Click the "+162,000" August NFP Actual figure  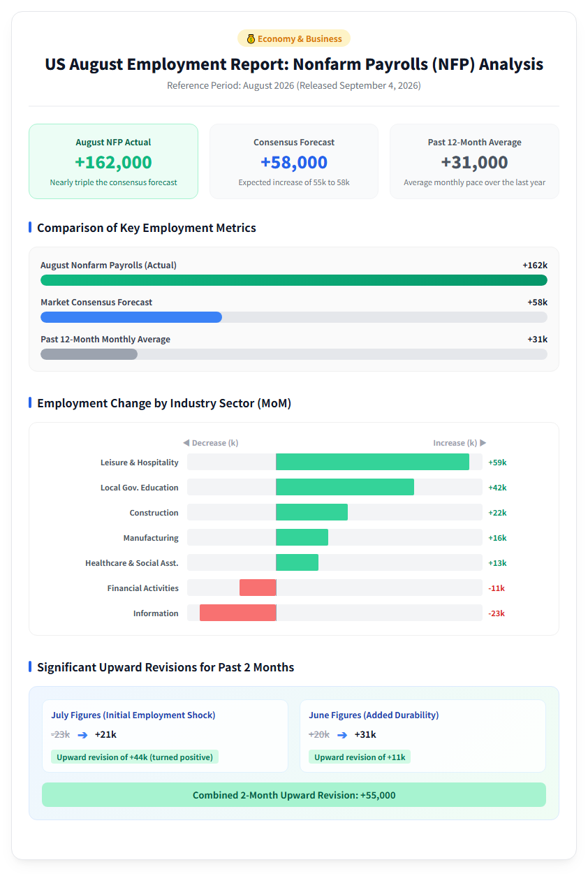(x=113, y=162)
